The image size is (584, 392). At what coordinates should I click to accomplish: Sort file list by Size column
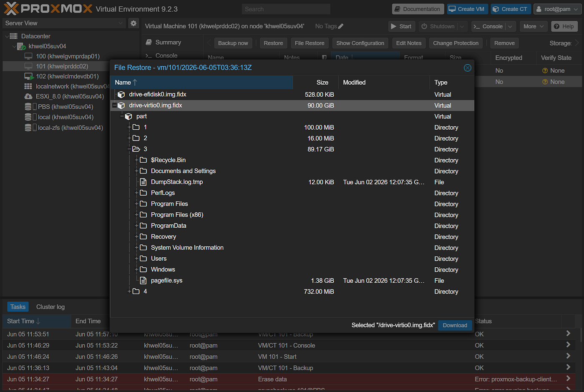(315, 83)
